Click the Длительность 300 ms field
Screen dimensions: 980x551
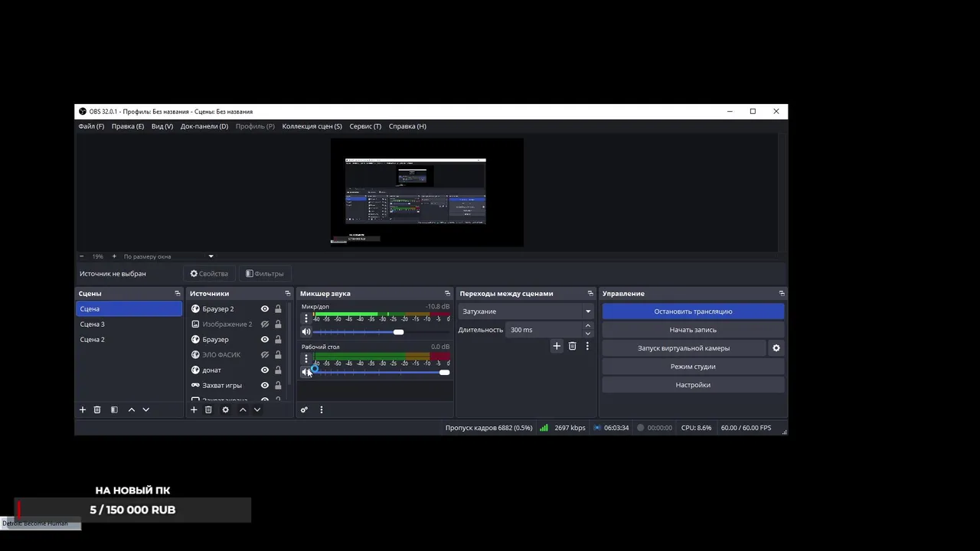[544, 330]
